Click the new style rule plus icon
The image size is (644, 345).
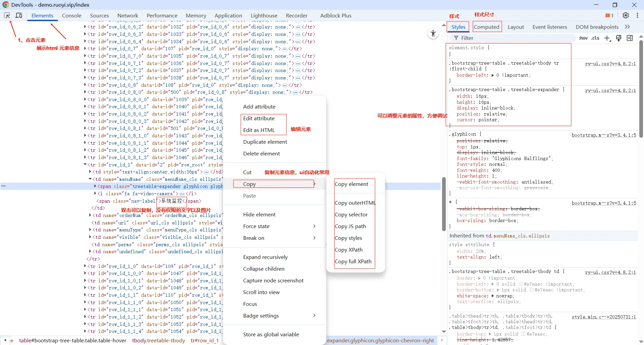pyautogui.click(x=607, y=38)
